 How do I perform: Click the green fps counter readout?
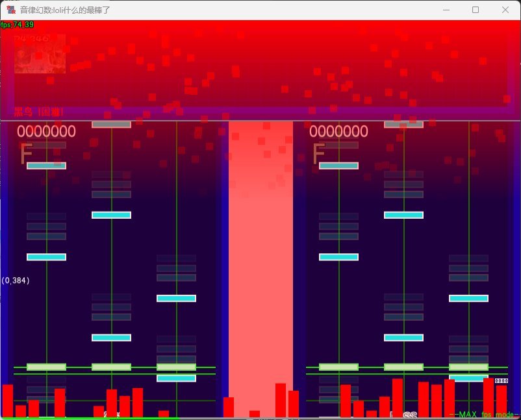click(18, 25)
